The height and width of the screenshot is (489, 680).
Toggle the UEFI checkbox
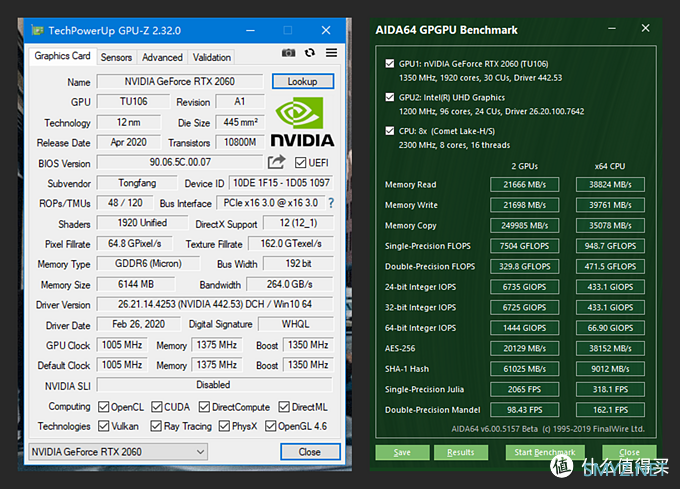[300, 163]
